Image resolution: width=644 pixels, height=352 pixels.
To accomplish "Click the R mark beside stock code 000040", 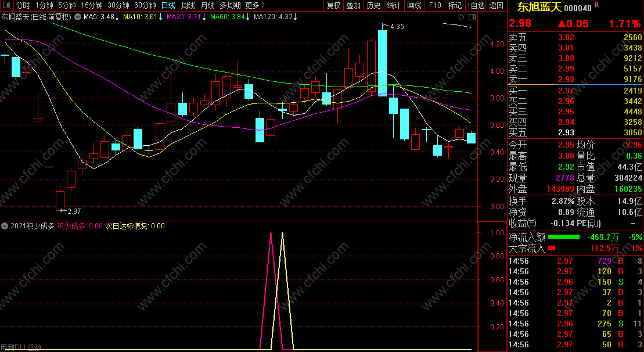I will [597, 5].
